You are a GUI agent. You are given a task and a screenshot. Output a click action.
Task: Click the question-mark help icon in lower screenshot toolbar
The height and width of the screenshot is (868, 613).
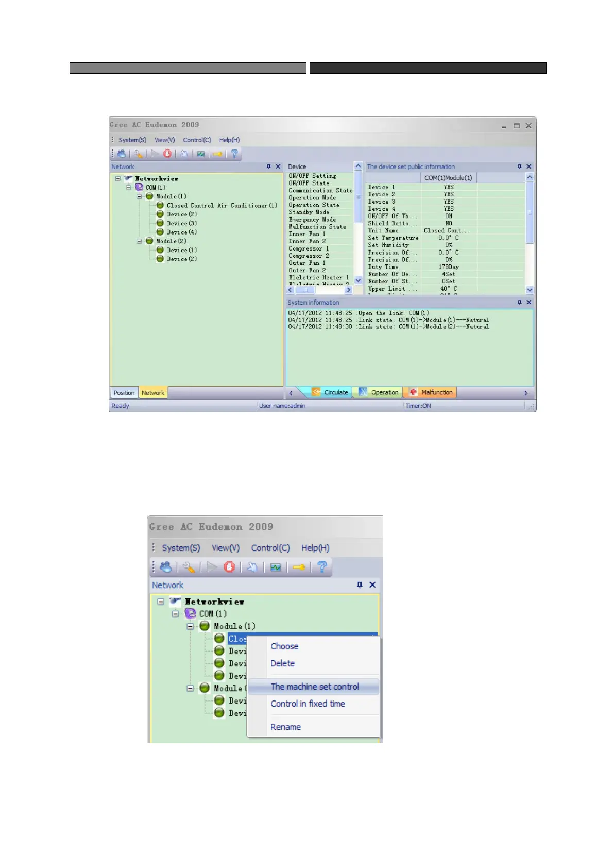[x=322, y=567]
